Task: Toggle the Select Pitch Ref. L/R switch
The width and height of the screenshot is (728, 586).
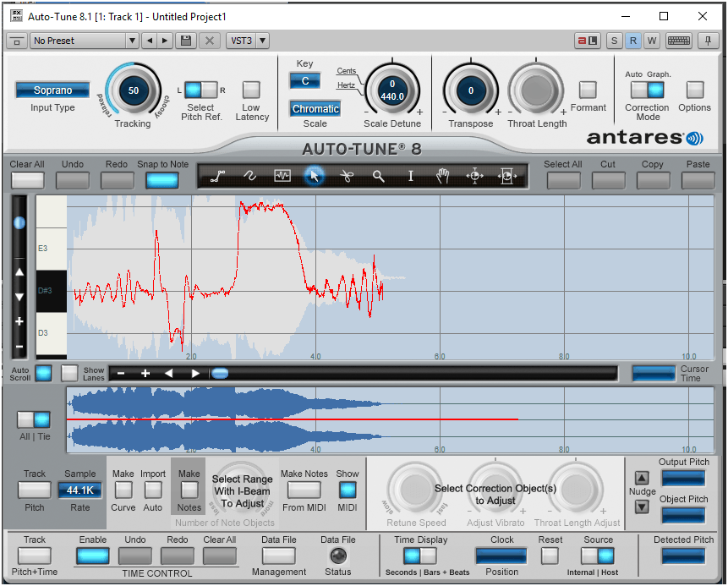Action: (201, 90)
